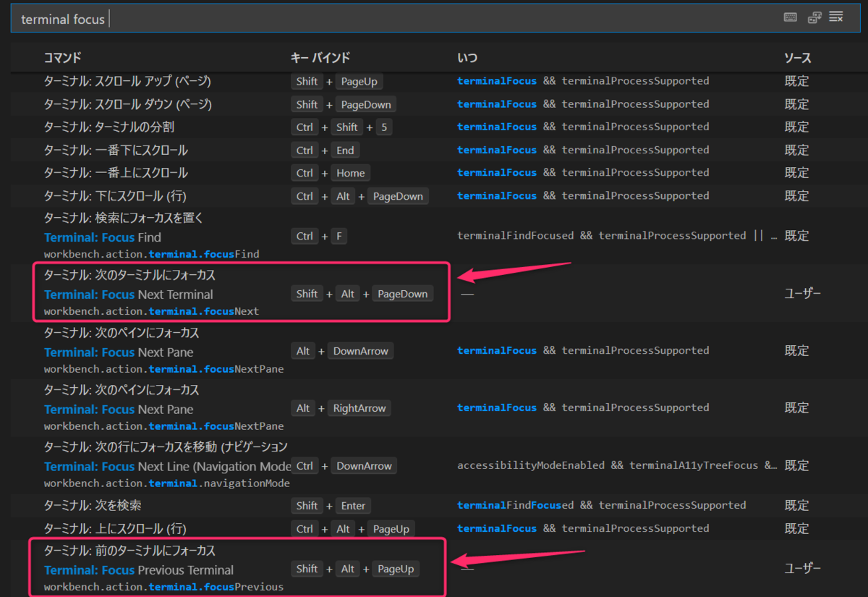Click the Ctrl + F keybinding

click(320, 236)
